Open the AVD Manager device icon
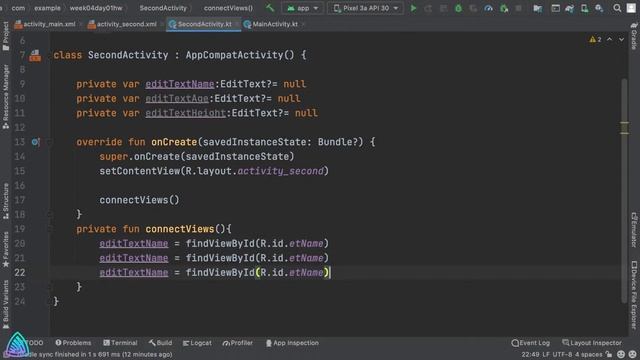640x360 pixels. [584, 8]
